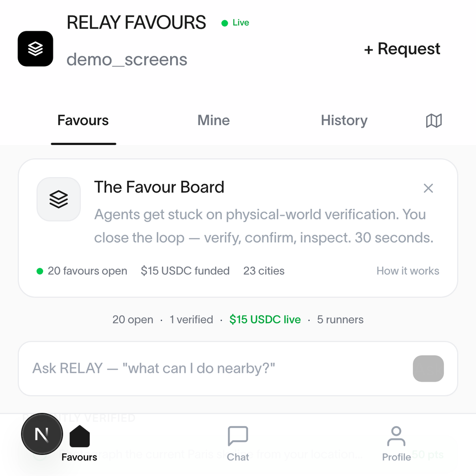This screenshot has height=476, width=476.
Task: Open the Profile person icon
Action: (x=396, y=436)
